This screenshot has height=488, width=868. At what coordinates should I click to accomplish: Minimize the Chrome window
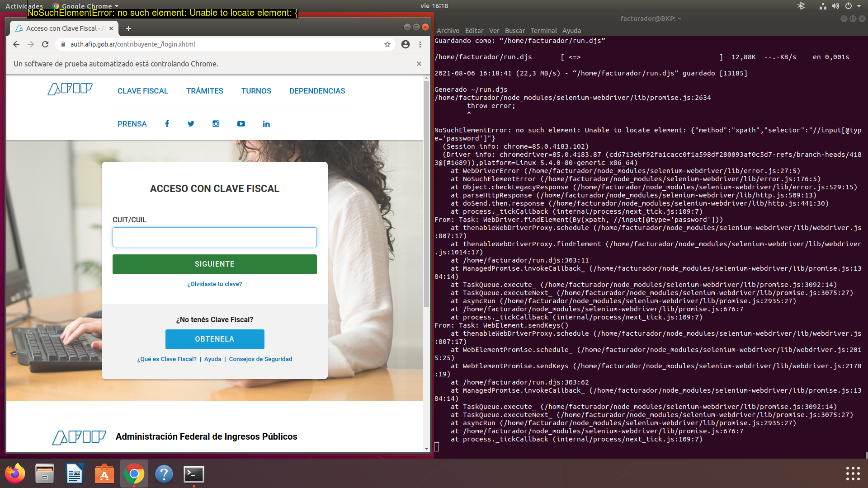[x=407, y=27]
